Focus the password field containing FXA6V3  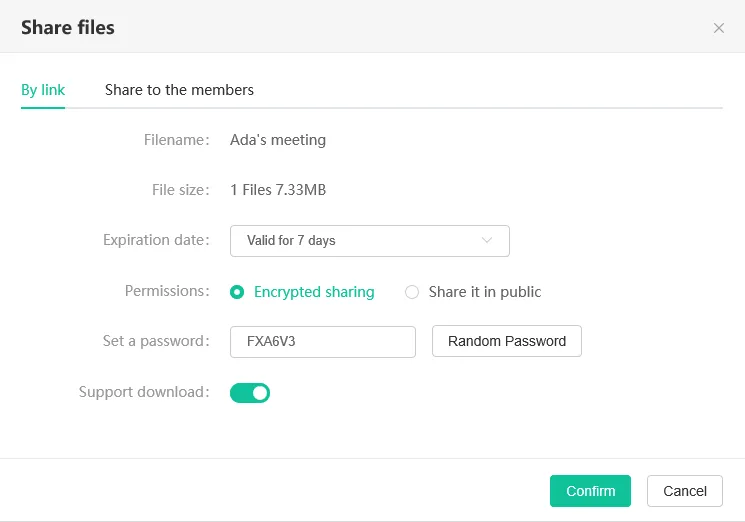pos(322,341)
